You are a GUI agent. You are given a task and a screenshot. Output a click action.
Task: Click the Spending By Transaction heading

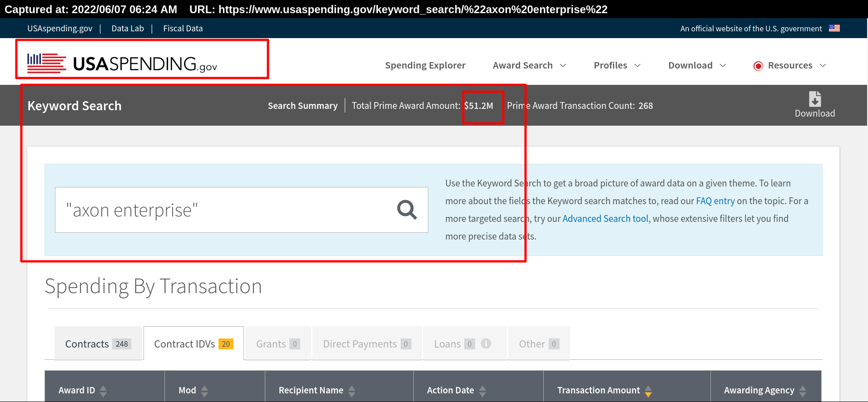point(154,286)
